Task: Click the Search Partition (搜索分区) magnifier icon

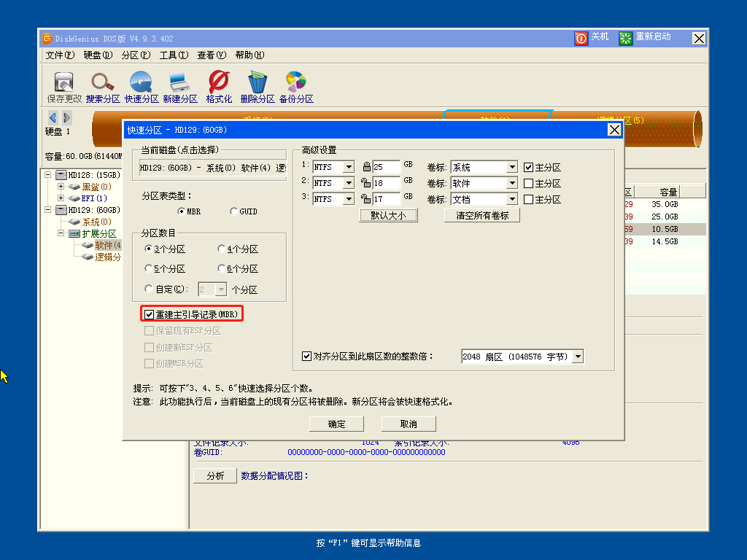Action: pos(103,82)
